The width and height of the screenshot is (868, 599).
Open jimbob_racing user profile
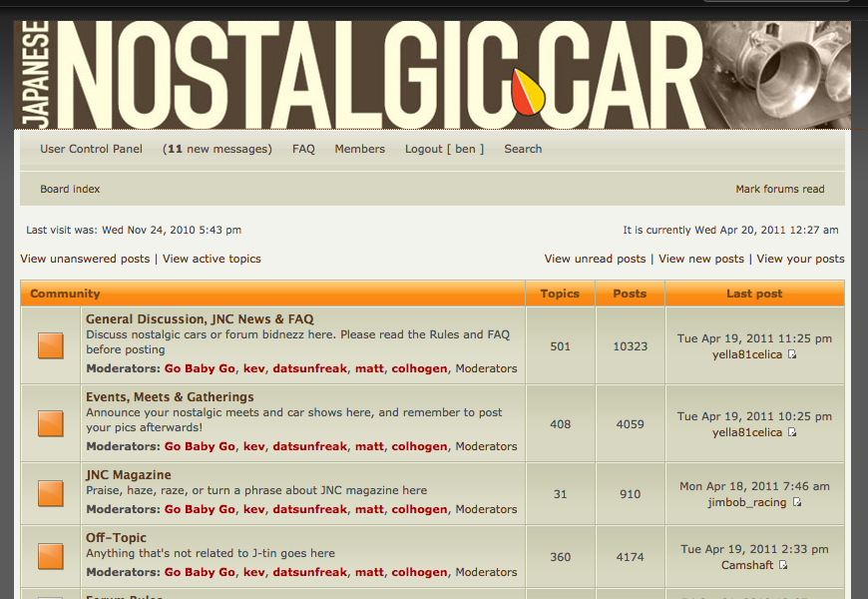[746, 502]
